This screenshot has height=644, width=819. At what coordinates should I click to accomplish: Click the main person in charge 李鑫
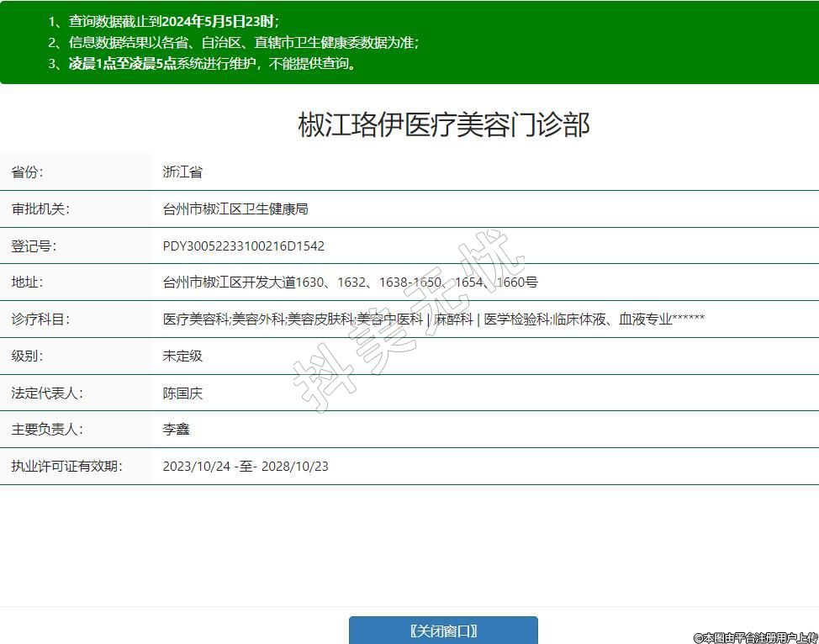(176, 430)
